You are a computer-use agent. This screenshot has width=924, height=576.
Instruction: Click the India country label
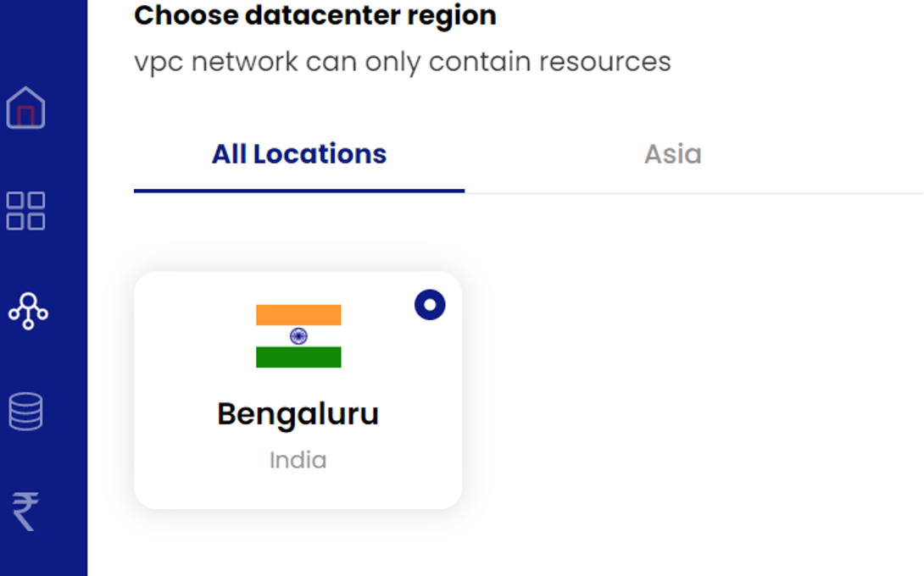click(x=298, y=460)
